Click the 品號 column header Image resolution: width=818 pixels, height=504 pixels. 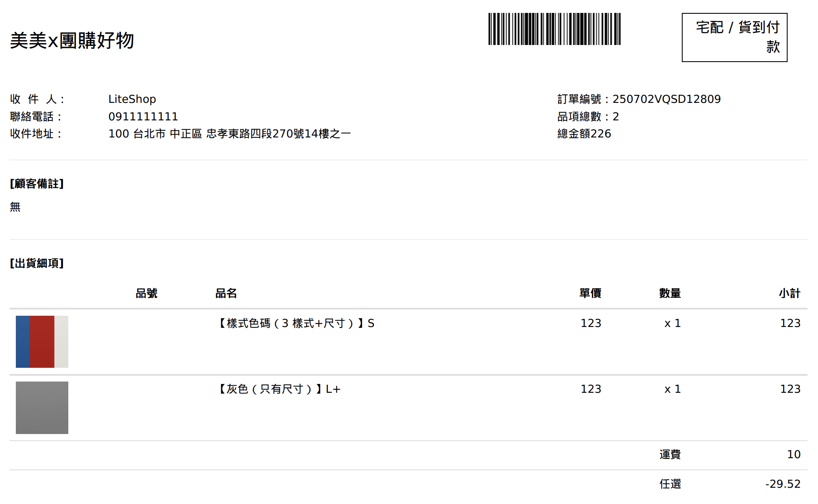coord(146,293)
